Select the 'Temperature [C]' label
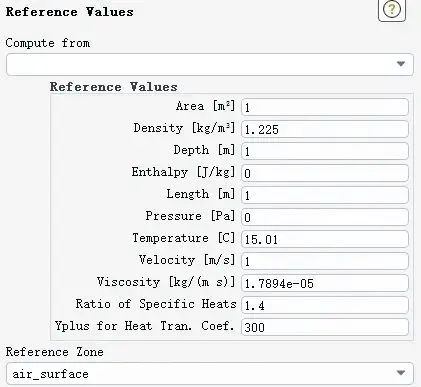 pyautogui.click(x=184, y=238)
